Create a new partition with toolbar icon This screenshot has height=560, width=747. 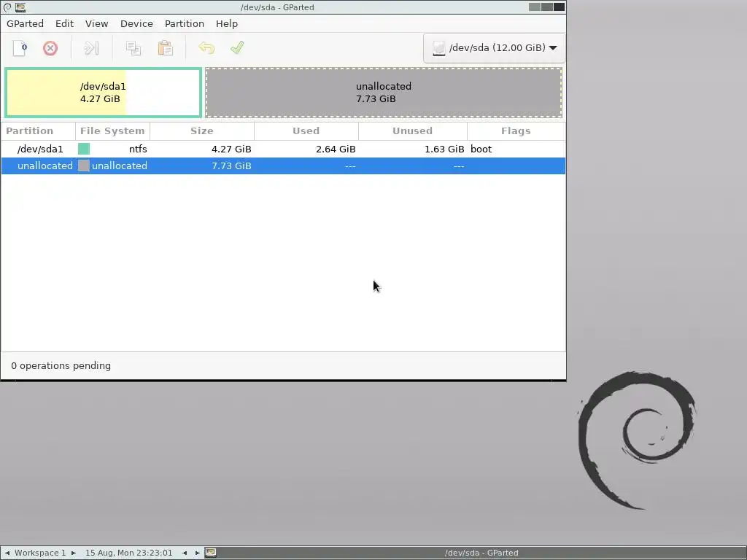click(20, 48)
